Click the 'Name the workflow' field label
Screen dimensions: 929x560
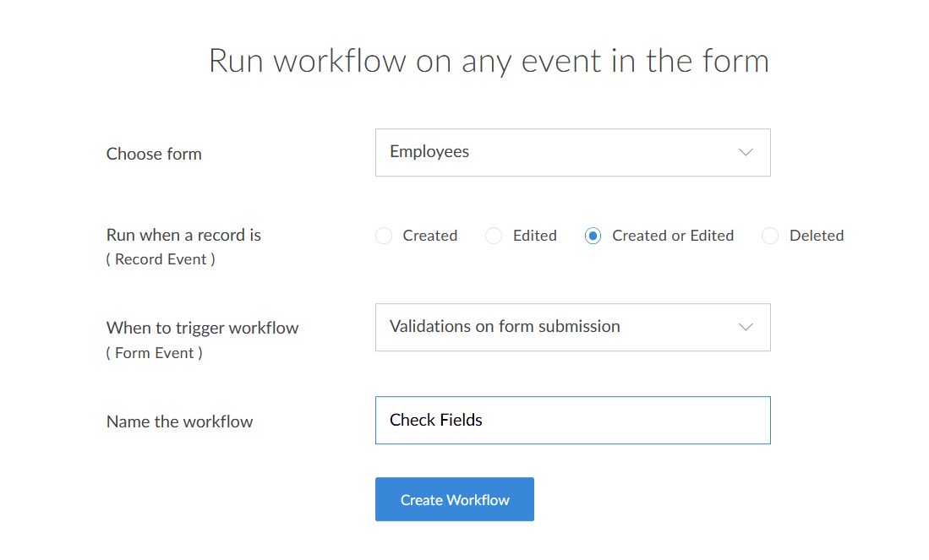pyautogui.click(x=179, y=421)
